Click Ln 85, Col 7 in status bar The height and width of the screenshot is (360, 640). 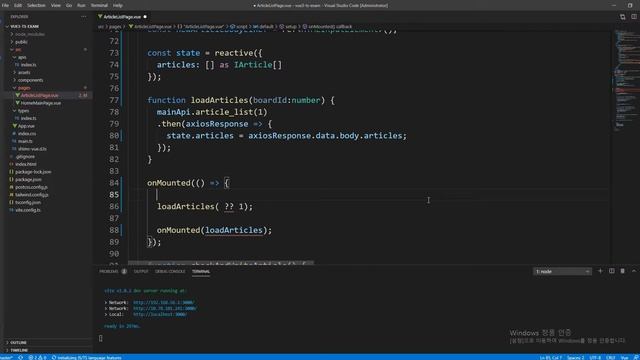click(x=551, y=358)
